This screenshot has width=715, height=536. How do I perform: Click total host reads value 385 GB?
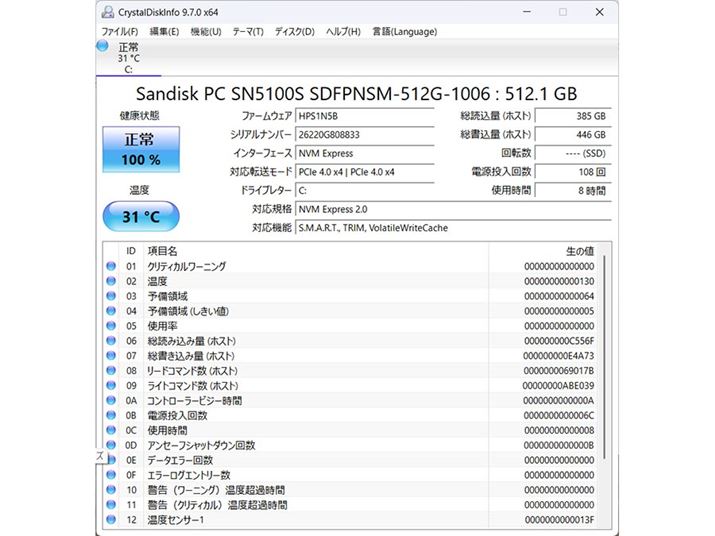573,116
